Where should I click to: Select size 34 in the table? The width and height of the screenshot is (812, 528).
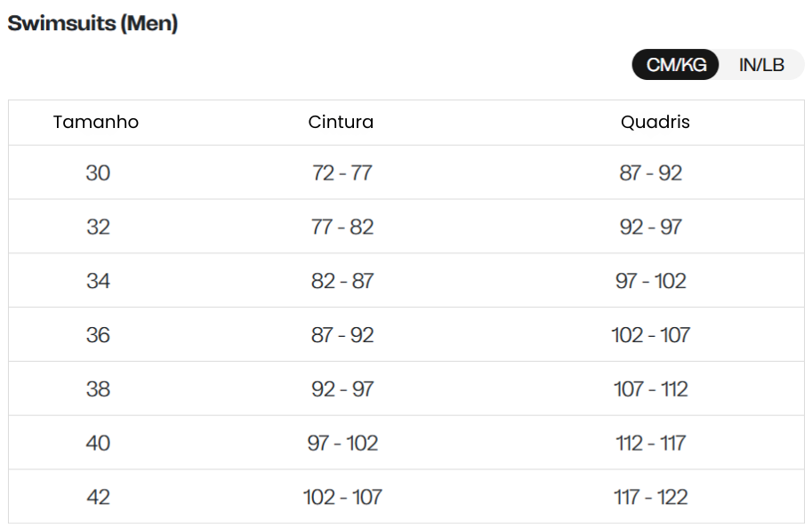(x=98, y=281)
